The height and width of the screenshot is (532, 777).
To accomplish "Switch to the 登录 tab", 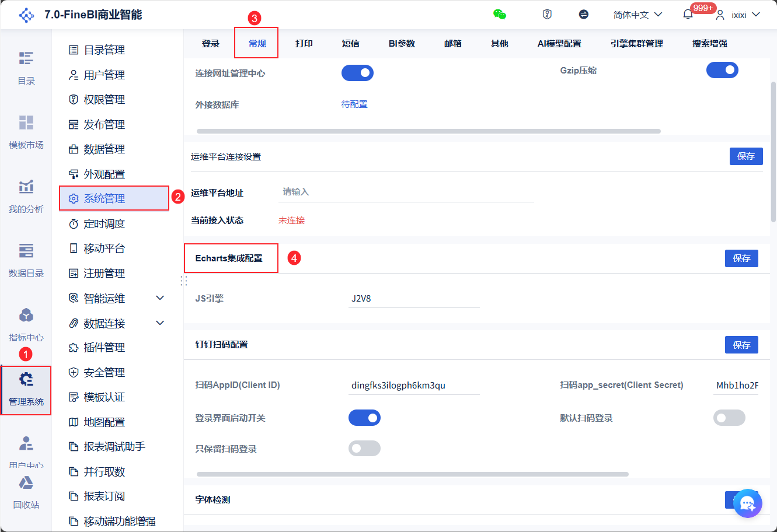I will click(211, 44).
